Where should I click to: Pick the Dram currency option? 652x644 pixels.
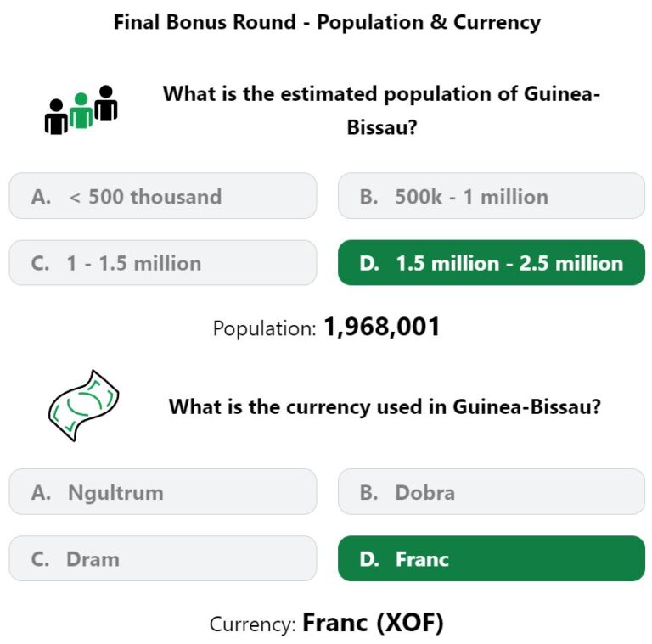pos(163,558)
